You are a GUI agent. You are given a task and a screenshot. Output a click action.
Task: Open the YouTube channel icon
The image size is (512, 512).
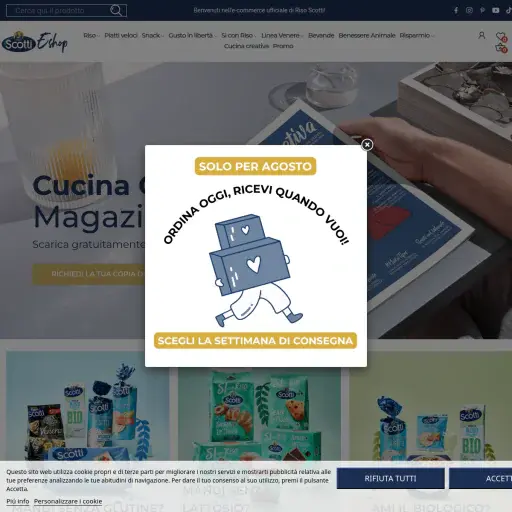(496, 10)
